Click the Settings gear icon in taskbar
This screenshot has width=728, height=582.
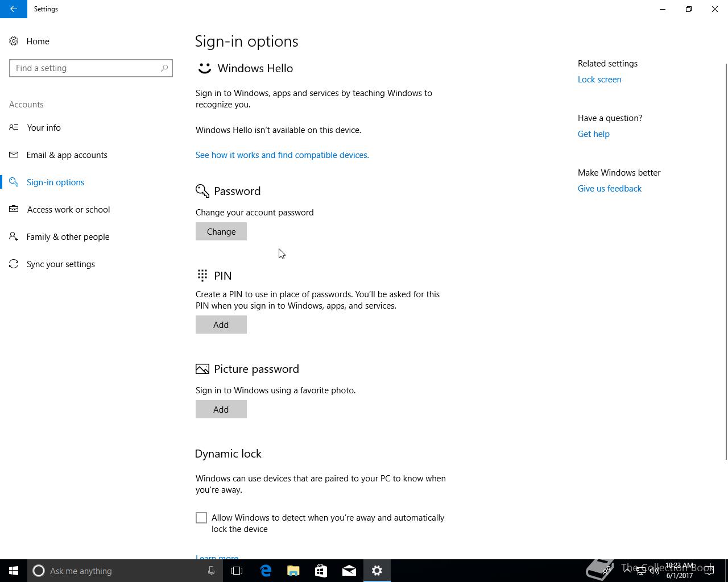[377, 571]
